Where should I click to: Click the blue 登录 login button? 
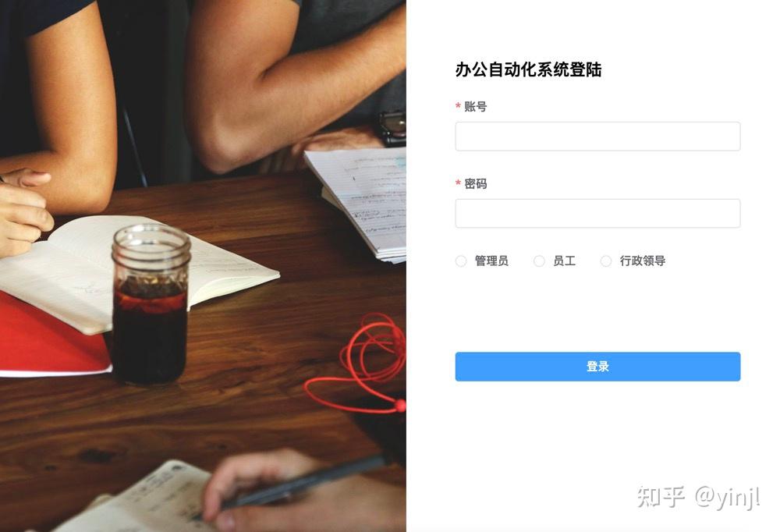pos(597,367)
